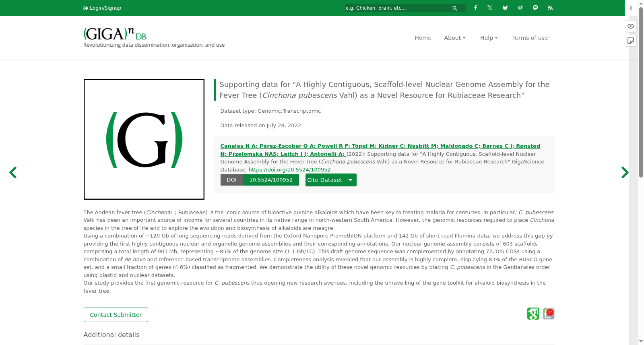644x345 pixels.
Task: Open author link Pérez-Escobar O A
Action: (287, 146)
